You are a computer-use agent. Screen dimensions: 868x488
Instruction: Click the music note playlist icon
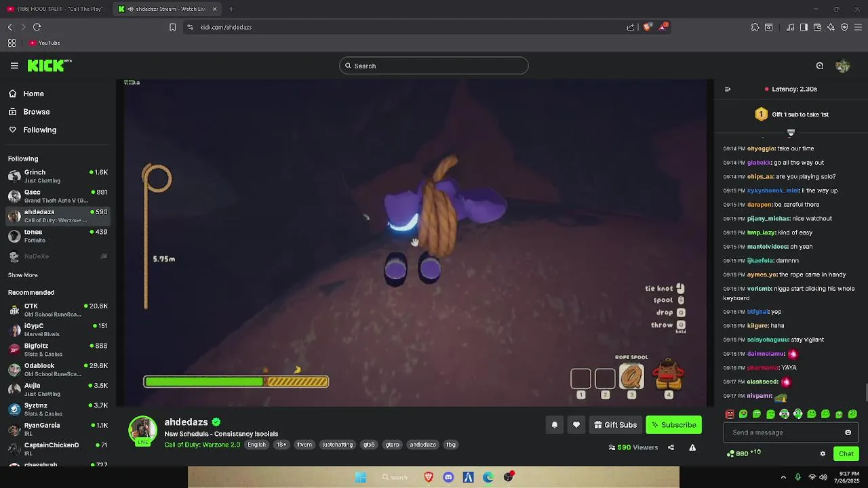tap(790, 27)
